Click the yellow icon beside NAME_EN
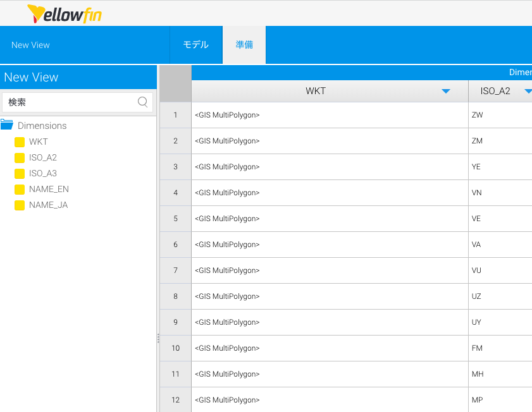The width and height of the screenshot is (532, 412). (20, 190)
